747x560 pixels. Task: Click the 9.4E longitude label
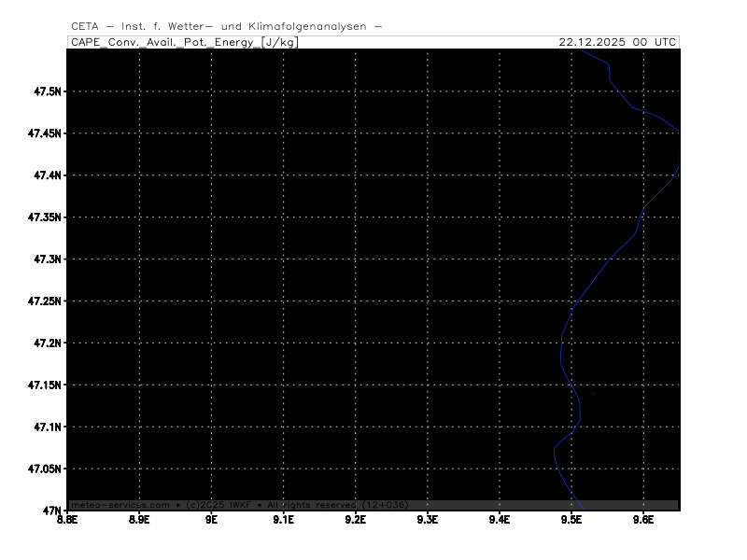(499, 520)
